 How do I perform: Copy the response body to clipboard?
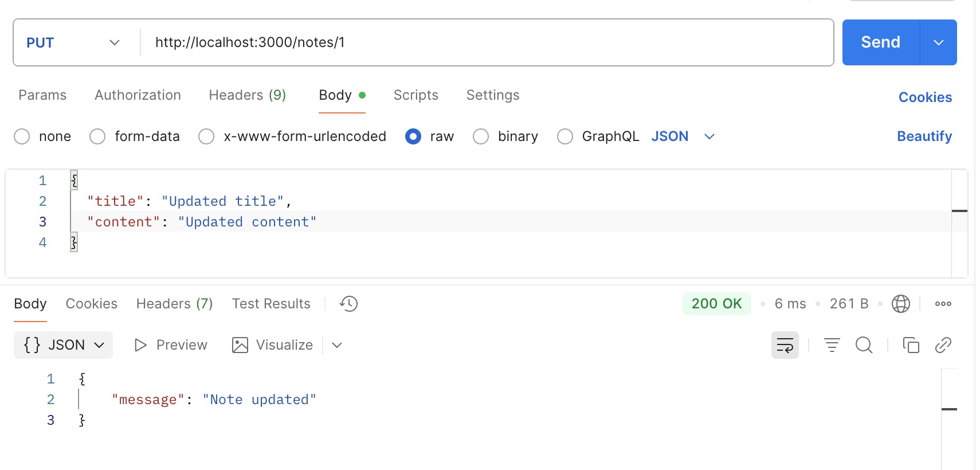(x=911, y=345)
